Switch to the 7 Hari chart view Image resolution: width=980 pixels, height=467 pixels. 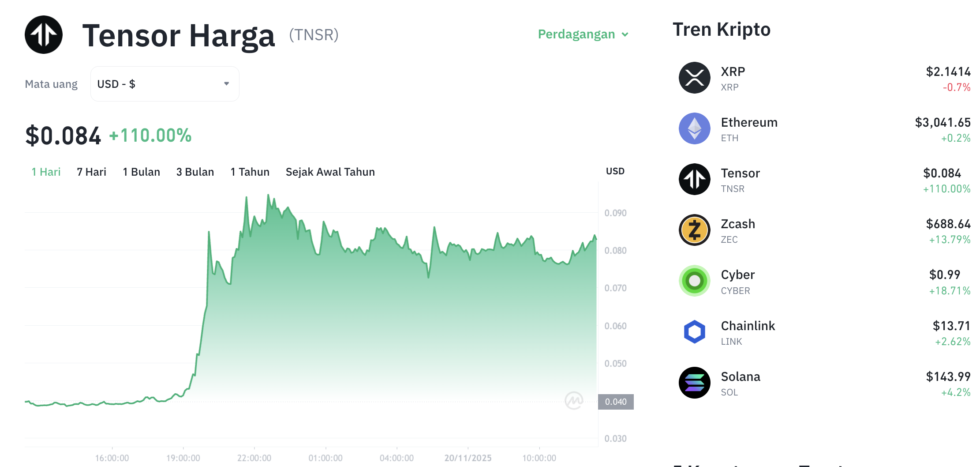91,172
